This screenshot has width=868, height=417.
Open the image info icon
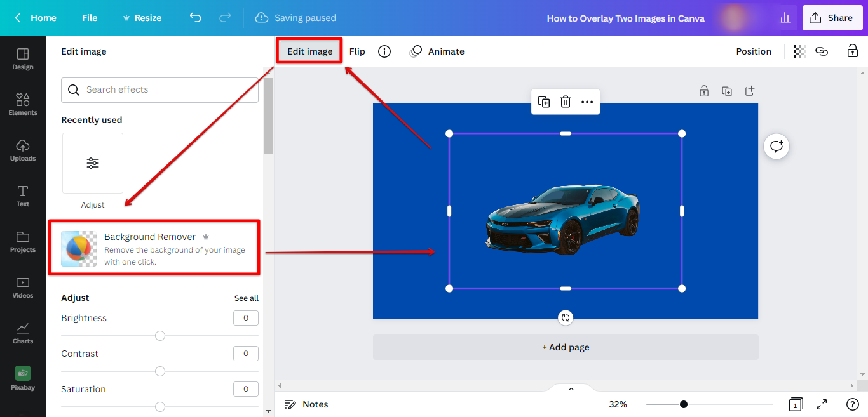(x=384, y=51)
